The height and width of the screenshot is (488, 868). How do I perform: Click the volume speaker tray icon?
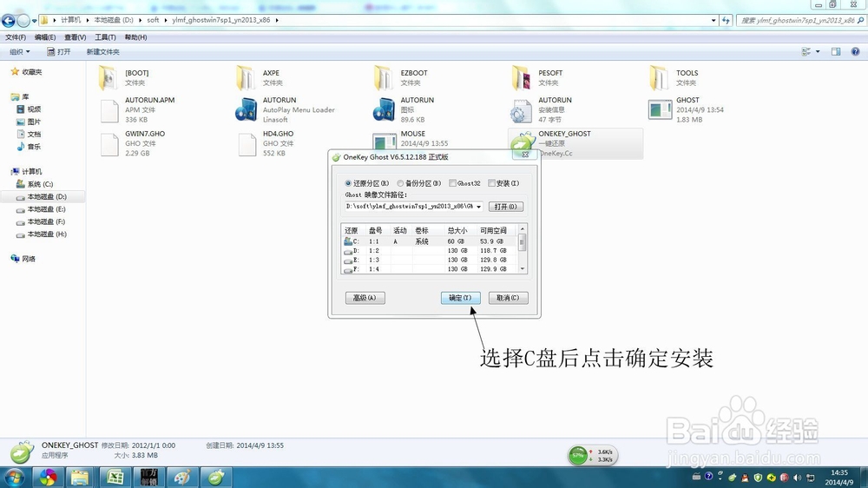click(797, 478)
